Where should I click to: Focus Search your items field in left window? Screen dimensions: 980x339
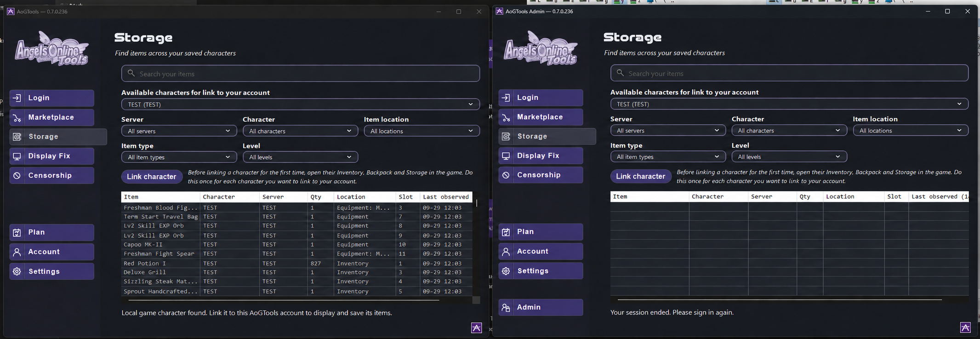(x=301, y=74)
